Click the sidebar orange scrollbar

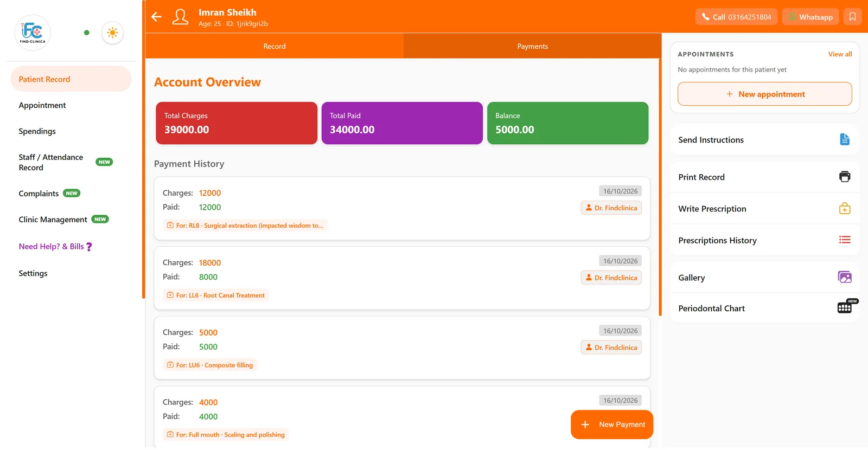click(144, 149)
